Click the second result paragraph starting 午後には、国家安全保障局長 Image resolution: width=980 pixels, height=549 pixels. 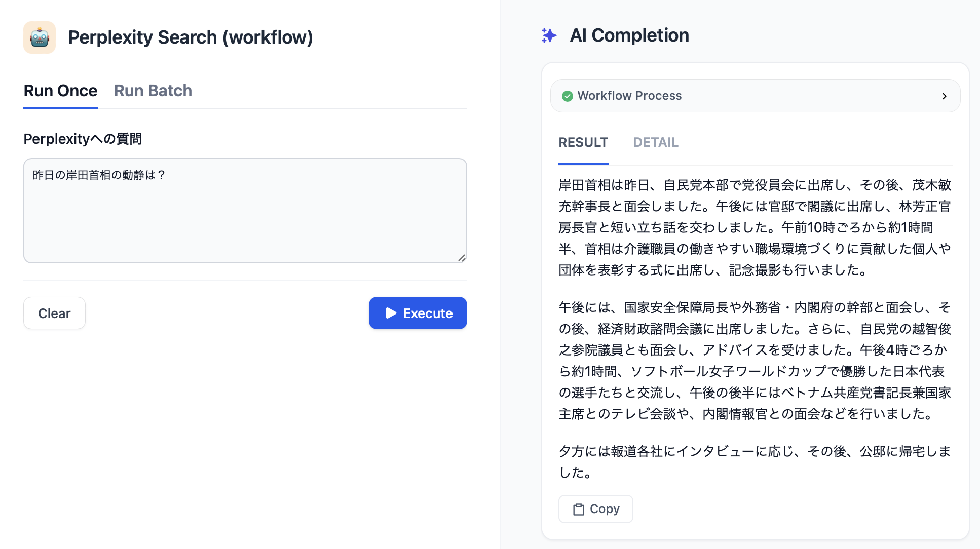(755, 361)
